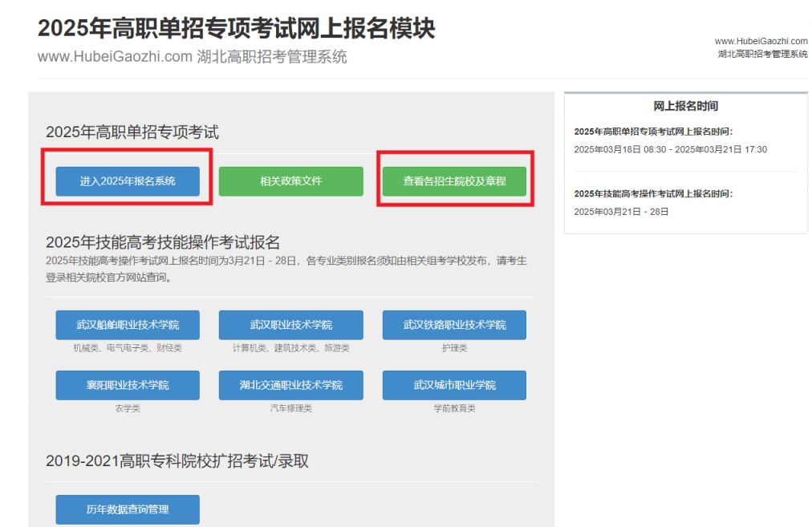This screenshot has height=527, width=812.
Task: Open 武汉城市职业学院 button
Action: 454,385
